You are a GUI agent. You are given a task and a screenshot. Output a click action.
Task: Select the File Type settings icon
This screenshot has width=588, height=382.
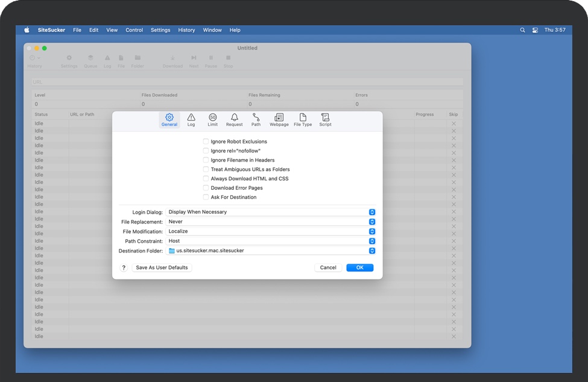(303, 119)
